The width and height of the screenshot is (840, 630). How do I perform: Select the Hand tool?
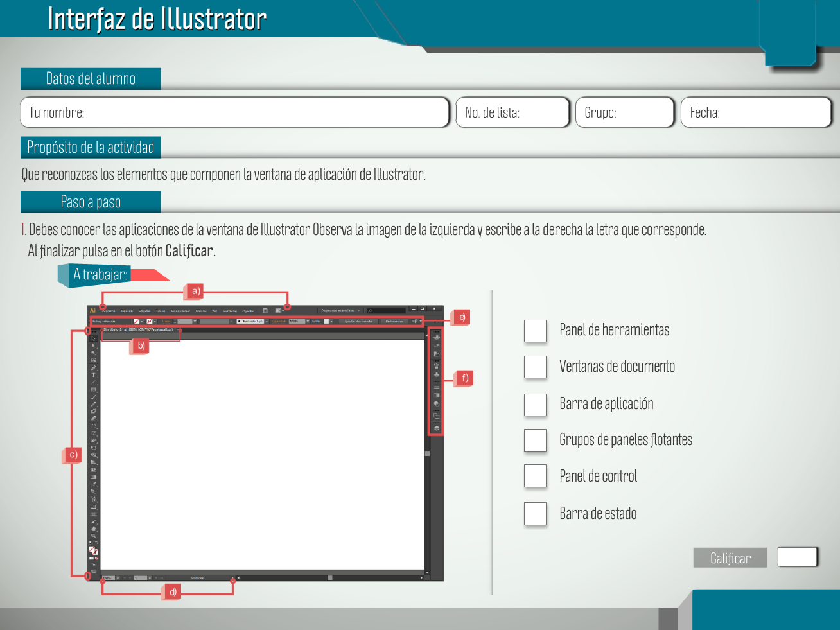point(94,529)
